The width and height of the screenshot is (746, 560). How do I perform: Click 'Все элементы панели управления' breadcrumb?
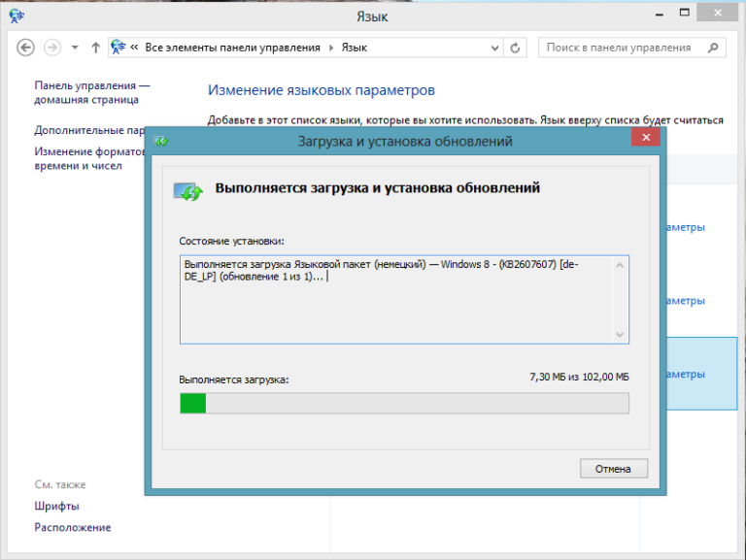232,48
